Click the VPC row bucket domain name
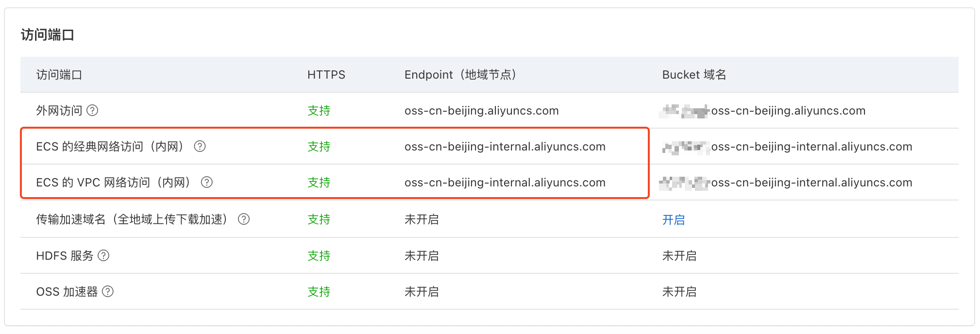The height and width of the screenshot is (334, 980). tap(787, 183)
